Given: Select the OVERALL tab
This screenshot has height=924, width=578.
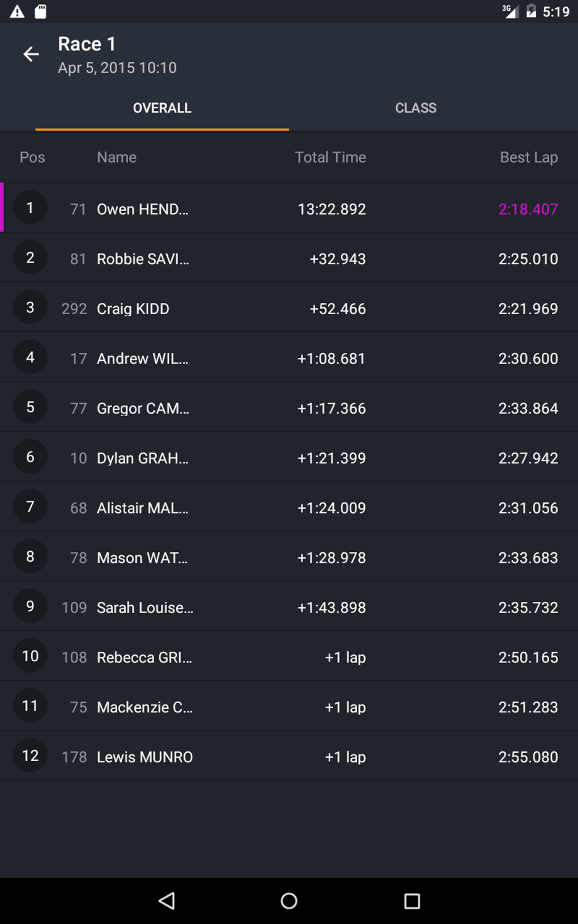Looking at the screenshot, I should (x=162, y=108).
